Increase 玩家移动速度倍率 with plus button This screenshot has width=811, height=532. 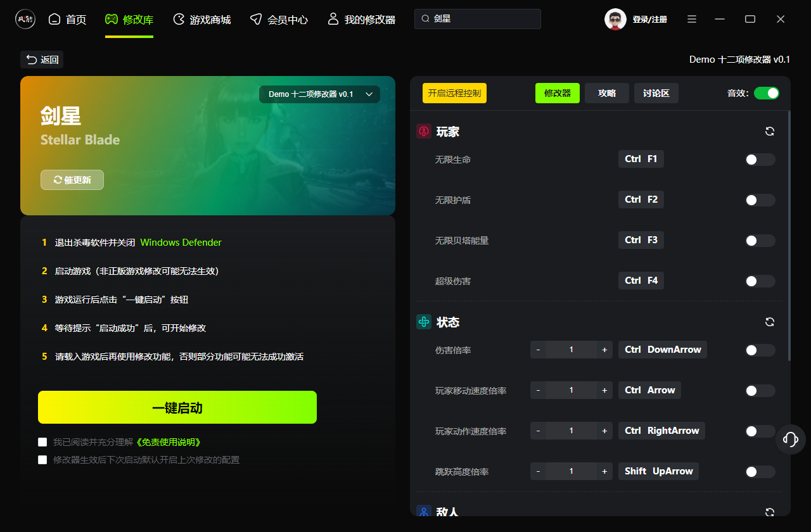pos(604,390)
